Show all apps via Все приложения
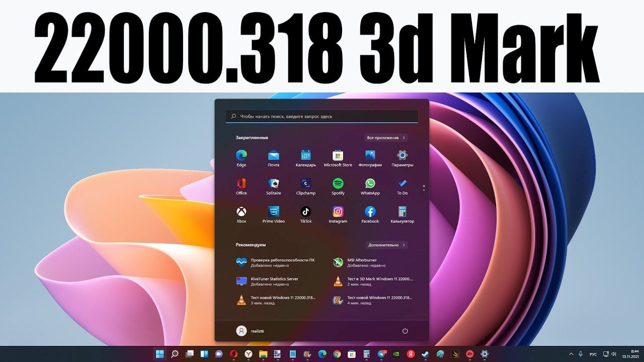Viewport: 644px width, 362px height. [x=386, y=138]
